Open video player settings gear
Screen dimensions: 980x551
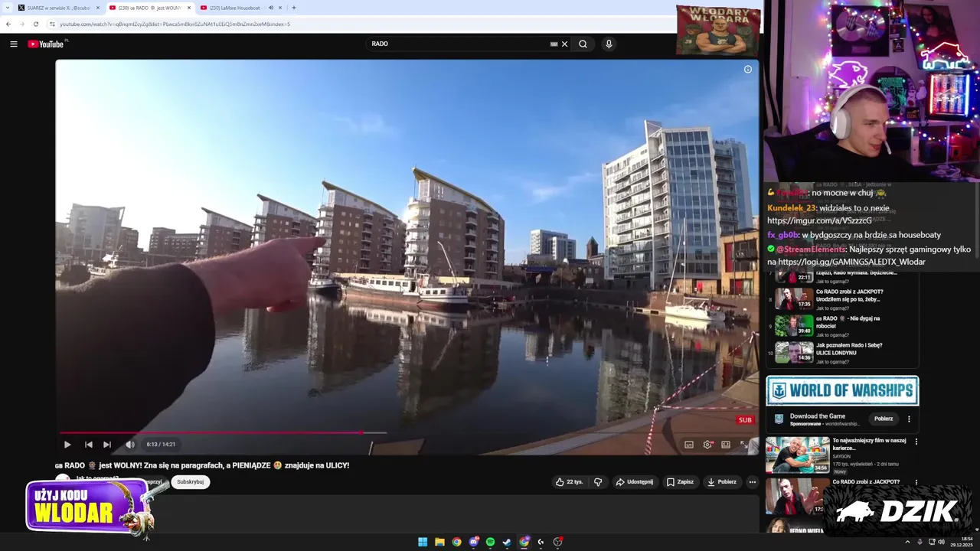click(707, 444)
